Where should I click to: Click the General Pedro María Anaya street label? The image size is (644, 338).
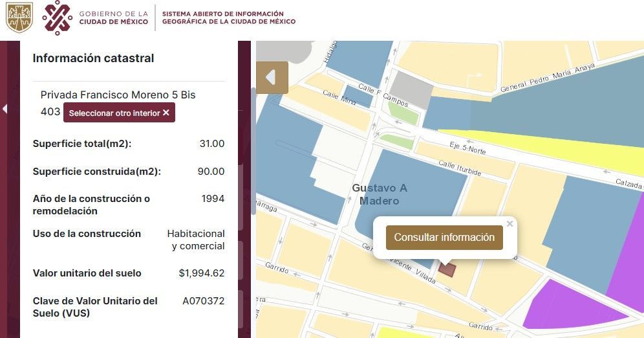[548, 77]
